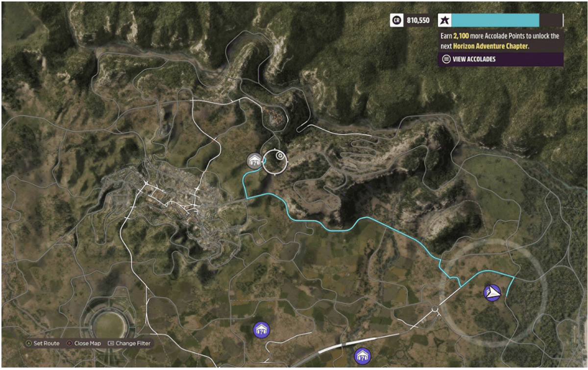Click the menu icon beside View Accolades
This screenshot has height=370, width=588.
(x=446, y=59)
